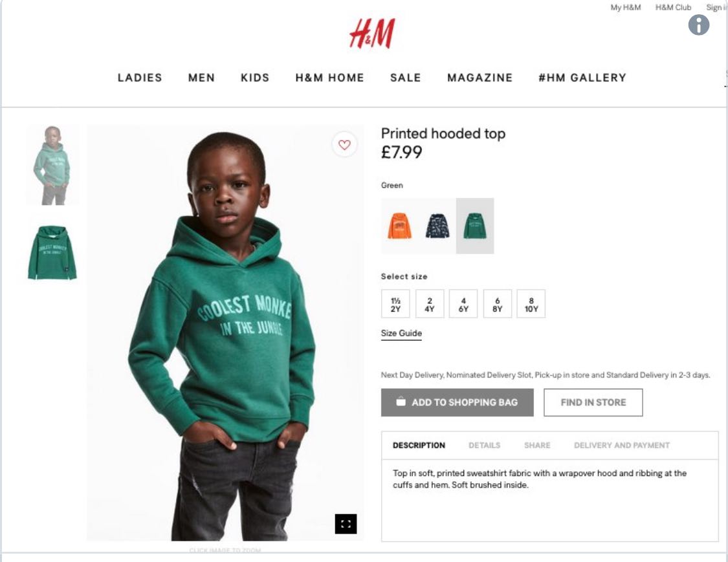Open the My H&M link

[x=625, y=7]
